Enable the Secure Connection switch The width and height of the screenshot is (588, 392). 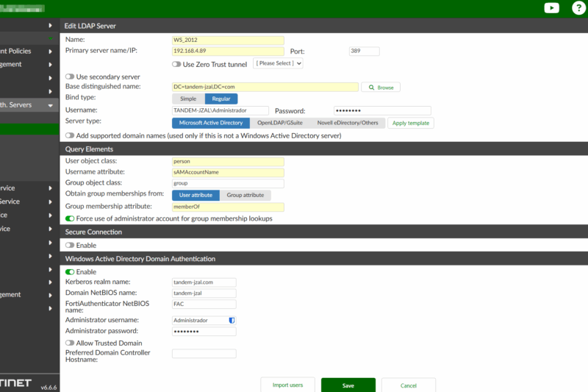click(x=70, y=246)
